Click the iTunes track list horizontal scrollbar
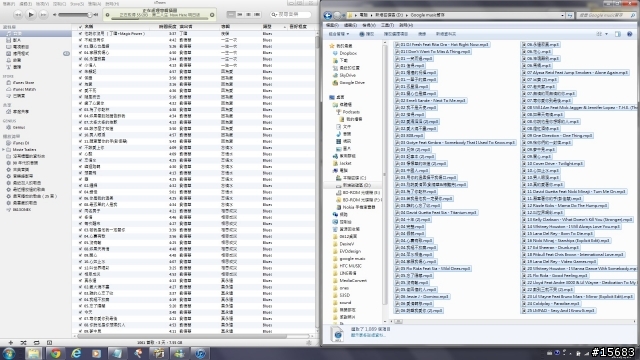This screenshot has width=640, height=360. (x=182, y=336)
